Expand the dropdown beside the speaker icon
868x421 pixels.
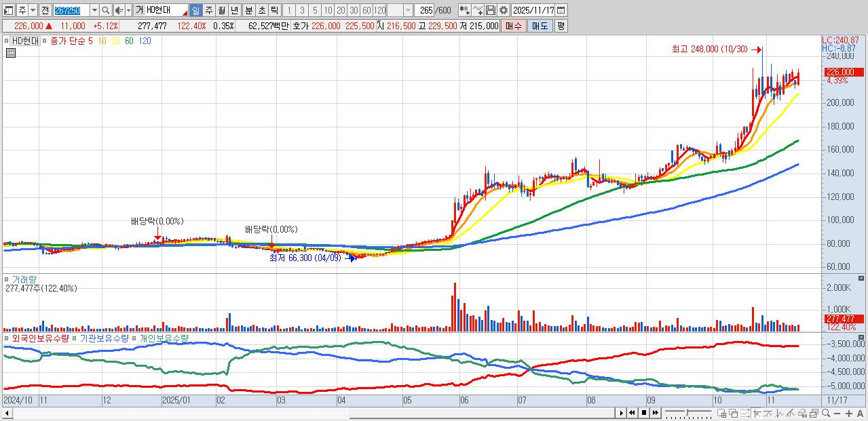pos(128,10)
